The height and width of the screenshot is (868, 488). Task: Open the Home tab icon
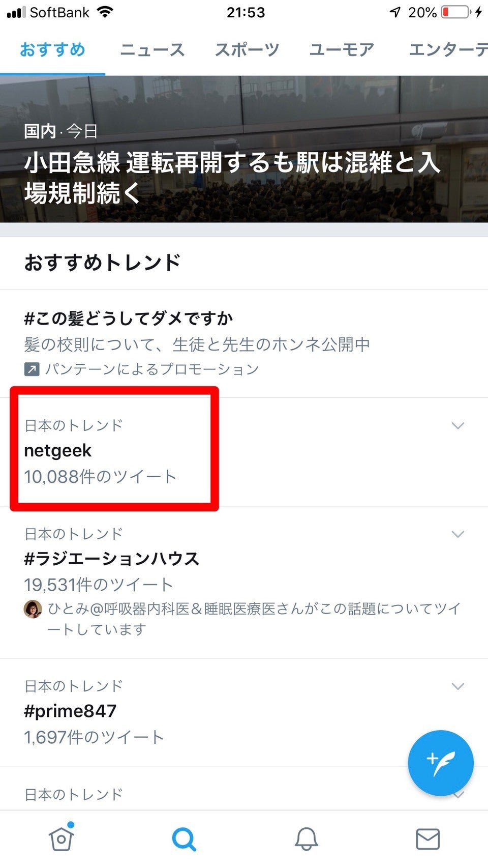click(x=62, y=838)
